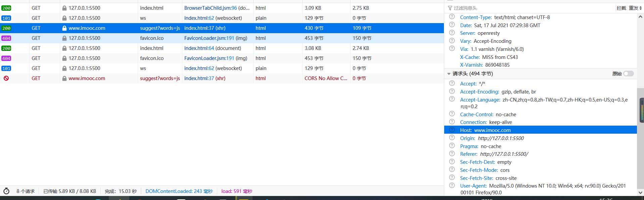Open help for the Referer header
This screenshot has height=200, width=644.
pyautogui.click(x=452, y=153)
